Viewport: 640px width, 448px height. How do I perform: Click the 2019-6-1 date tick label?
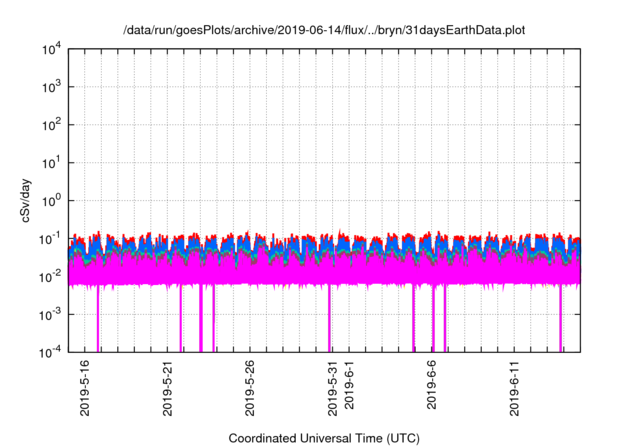[349, 384]
